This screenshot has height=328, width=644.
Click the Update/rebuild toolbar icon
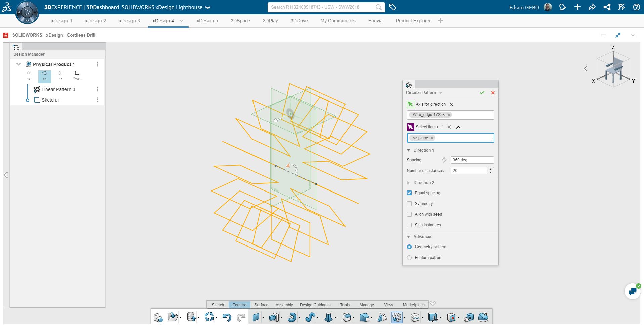coord(209,317)
